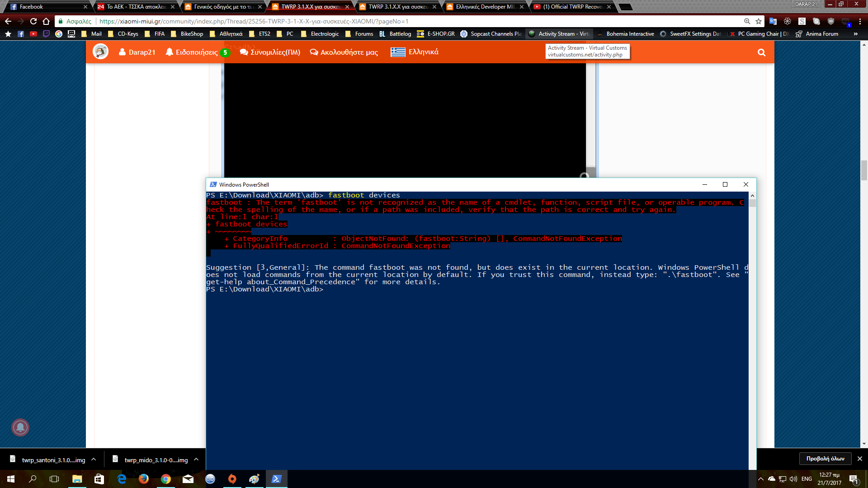
Task: Bookmark this page with star icon
Action: click(x=759, y=21)
